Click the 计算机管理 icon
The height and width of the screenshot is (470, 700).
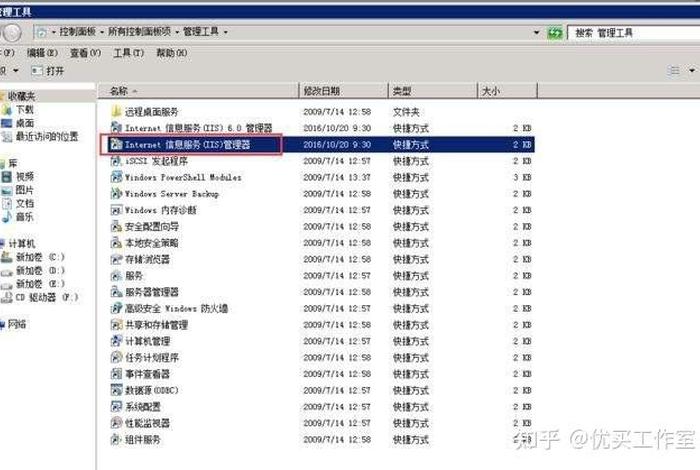coord(116,341)
